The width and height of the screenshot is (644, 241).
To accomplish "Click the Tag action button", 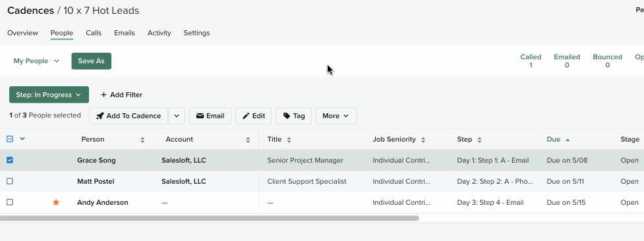I will pos(294,116).
